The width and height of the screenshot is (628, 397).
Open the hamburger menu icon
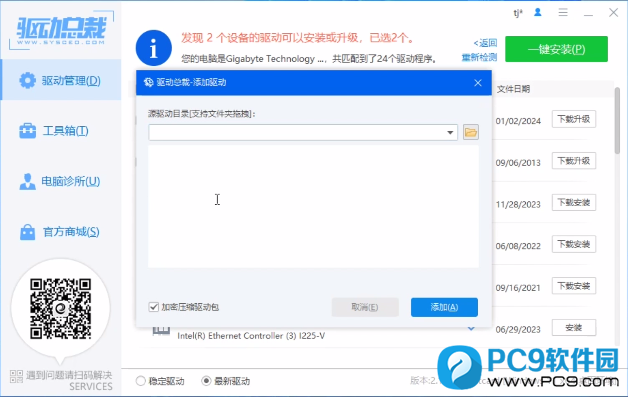pyautogui.click(x=563, y=13)
